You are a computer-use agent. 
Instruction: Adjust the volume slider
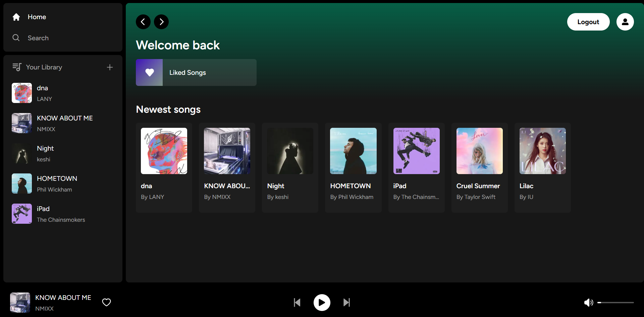tap(615, 303)
